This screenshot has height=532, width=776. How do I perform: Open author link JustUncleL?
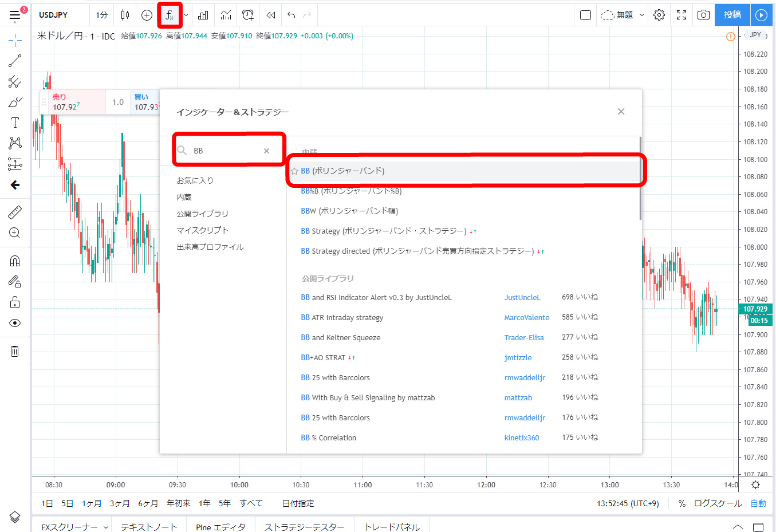click(x=522, y=297)
